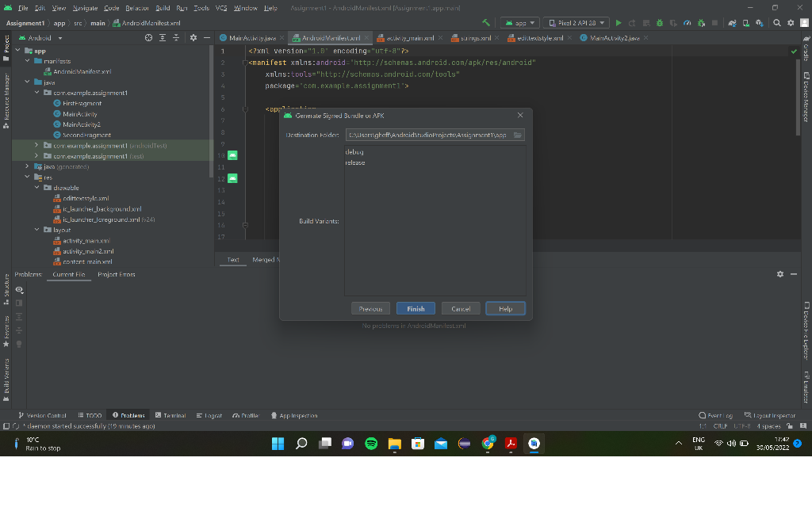
Task: Open Search Everywhere magnifier icon
Action: (x=777, y=23)
